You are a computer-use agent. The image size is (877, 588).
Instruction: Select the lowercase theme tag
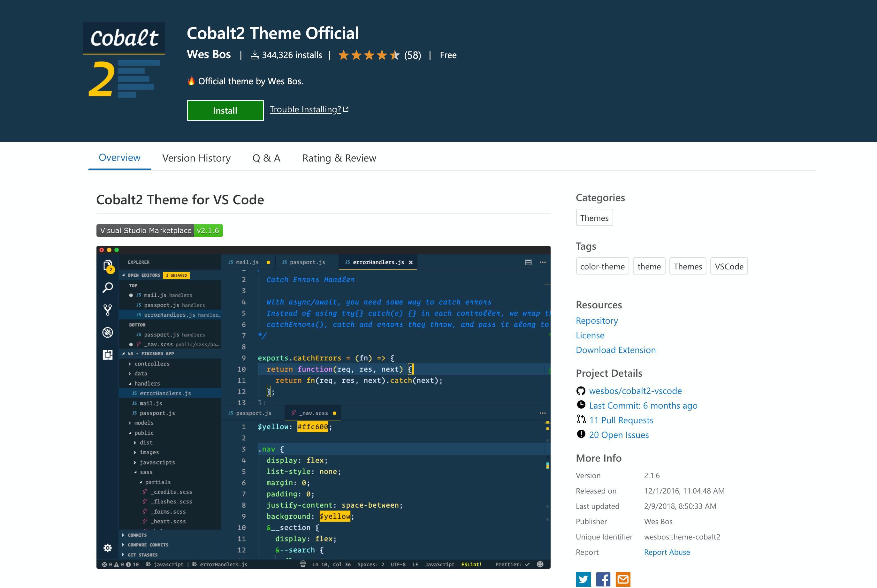(649, 266)
